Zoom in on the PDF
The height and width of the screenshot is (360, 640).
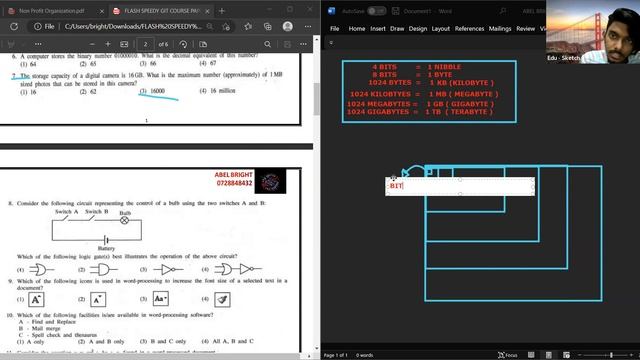[108, 44]
